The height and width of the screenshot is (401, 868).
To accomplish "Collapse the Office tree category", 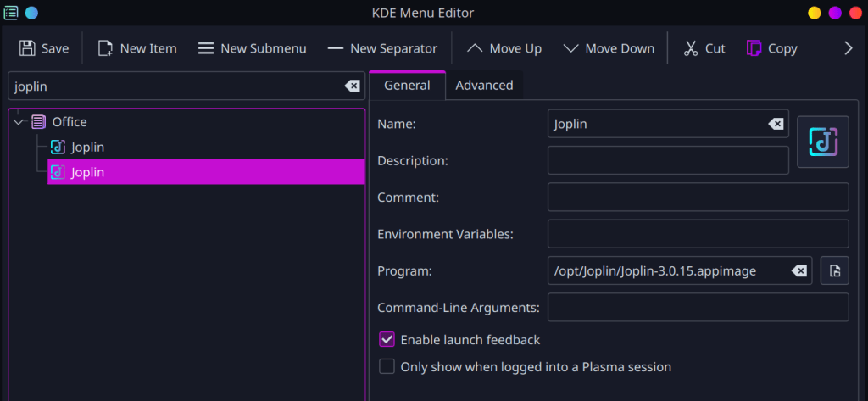I will pyautogui.click(x=19, y=122).
